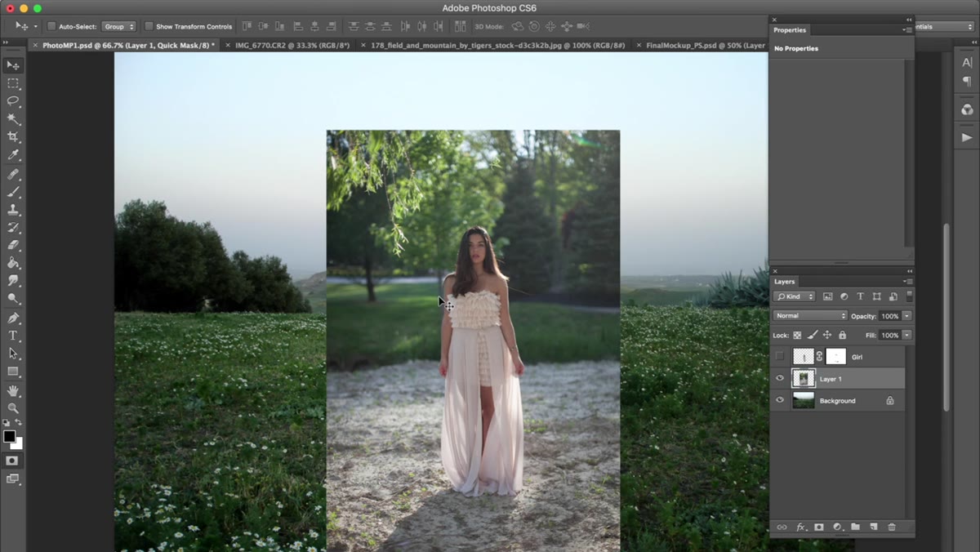980x552 pixels.
Task: Click the Delete Layer trash button
Action: (891, 528)
